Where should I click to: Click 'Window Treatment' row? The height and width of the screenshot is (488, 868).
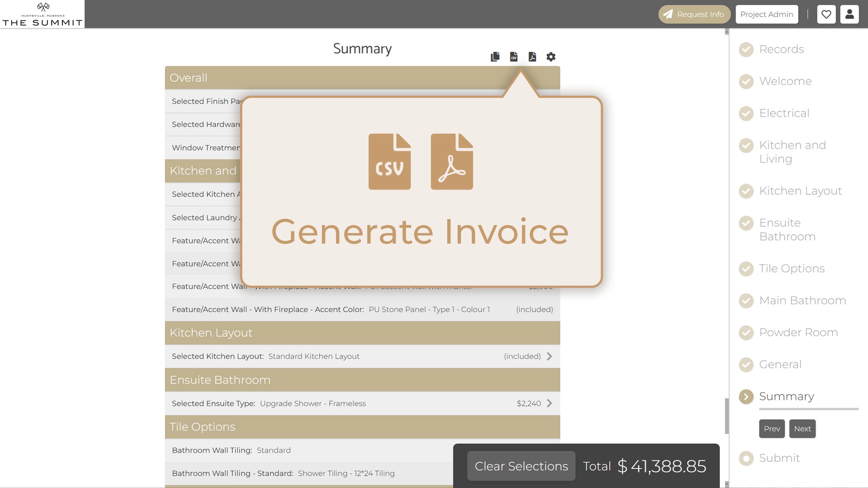click(203, 148)
